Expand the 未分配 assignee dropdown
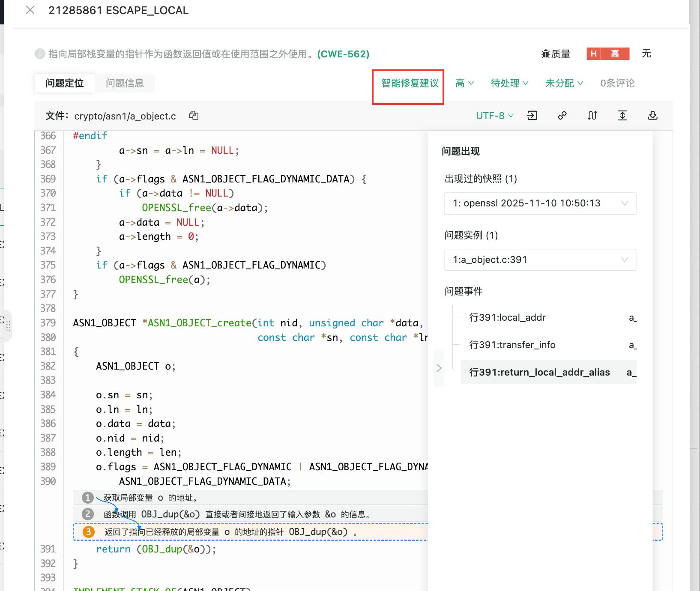This screenshot has height=591, width=700. pos(564,83)
